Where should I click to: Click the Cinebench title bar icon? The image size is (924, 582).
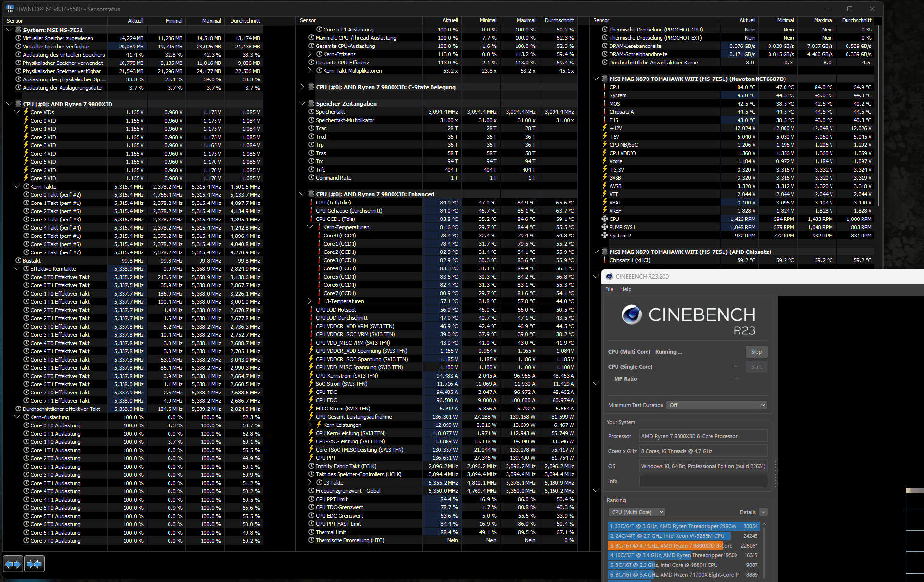click(609, 276)
